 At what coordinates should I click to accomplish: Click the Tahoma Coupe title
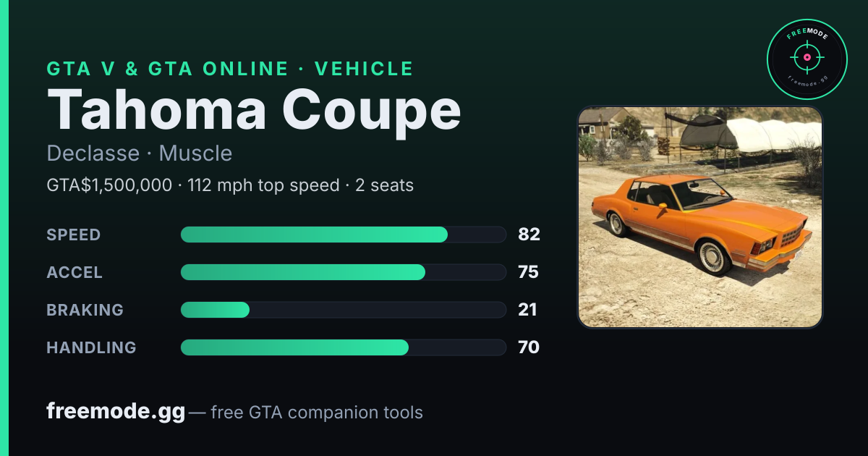(254, 110)
